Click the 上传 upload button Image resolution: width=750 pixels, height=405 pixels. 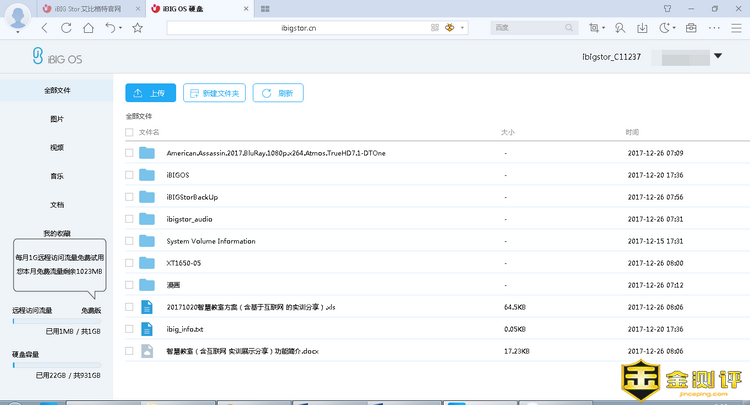[150, 93]
